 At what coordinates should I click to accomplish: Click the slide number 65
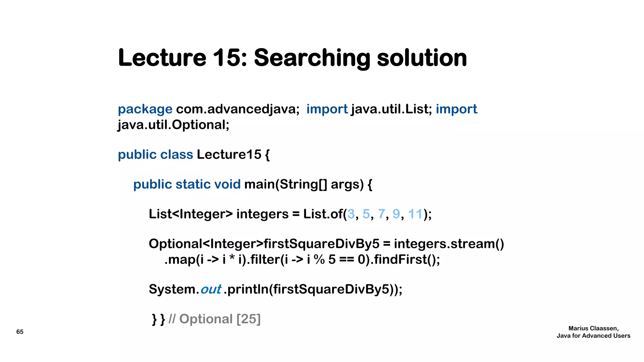(x=20, y=332)
